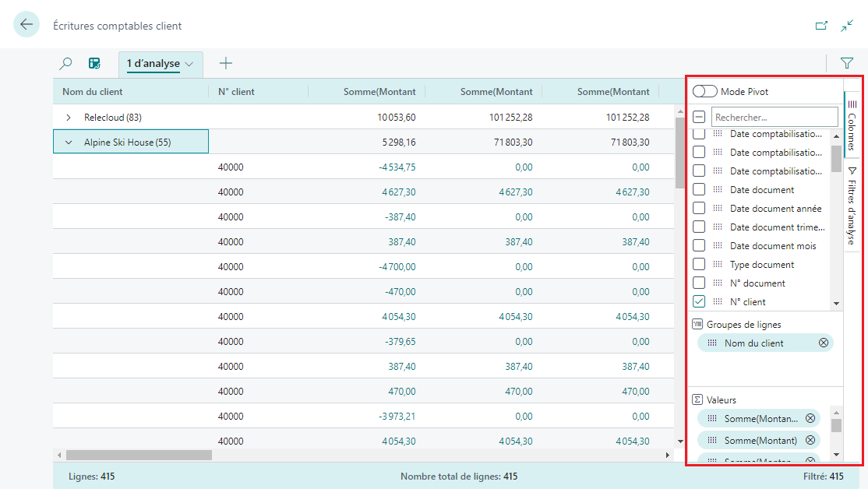The width and height of the screenshot is (868, 496).
Task: Open the filter pane funnel icon
Action: point(846,63)
